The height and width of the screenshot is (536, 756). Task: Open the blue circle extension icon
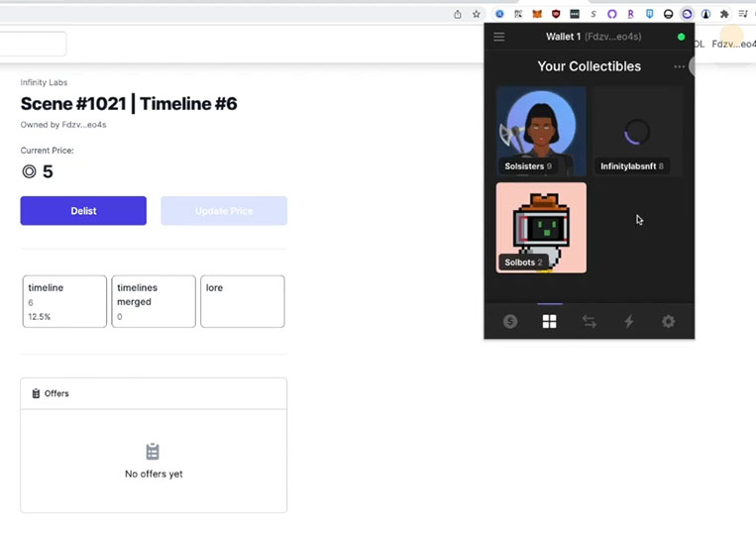499,15
